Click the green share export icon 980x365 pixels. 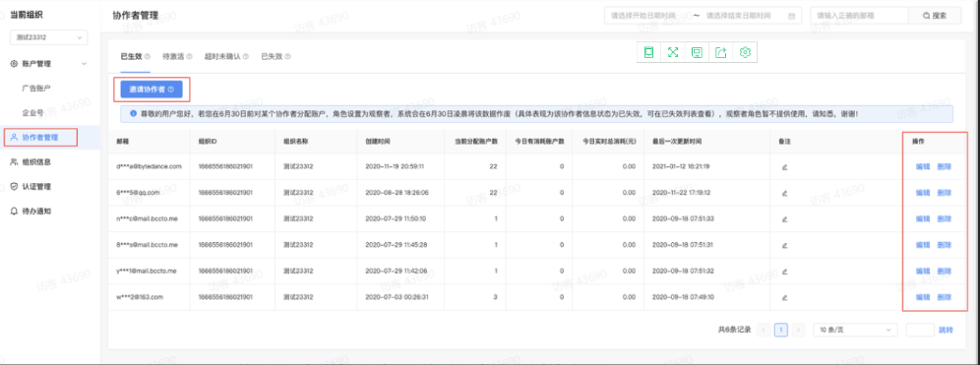(x=720, y=52)
